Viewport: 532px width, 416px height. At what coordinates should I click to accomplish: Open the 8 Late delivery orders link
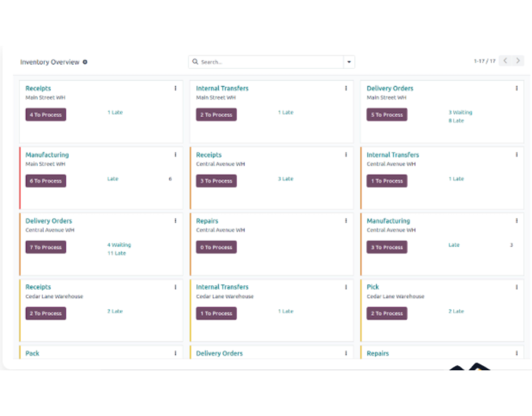click(x=456, y=121)
